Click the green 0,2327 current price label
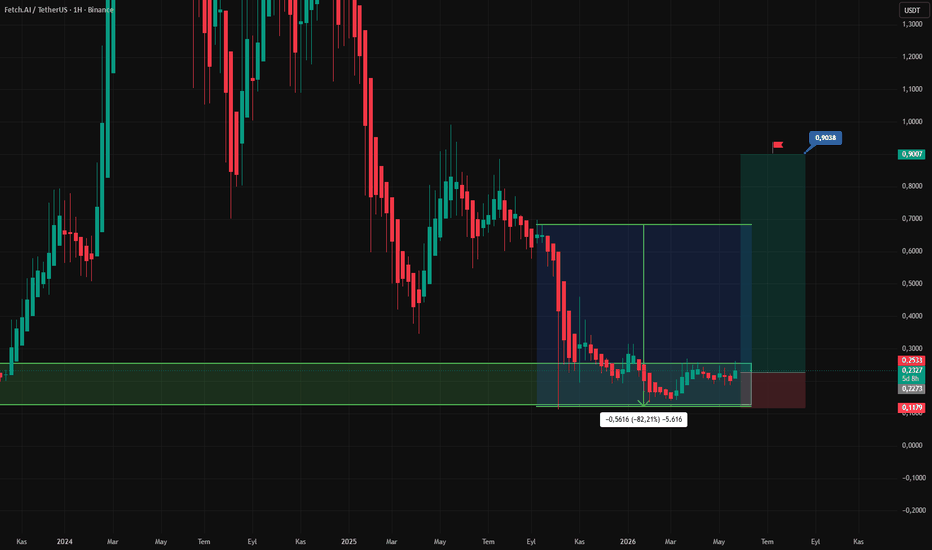This screenshot has height=550, width=932. pyautogui.click(x=911, y=370)
